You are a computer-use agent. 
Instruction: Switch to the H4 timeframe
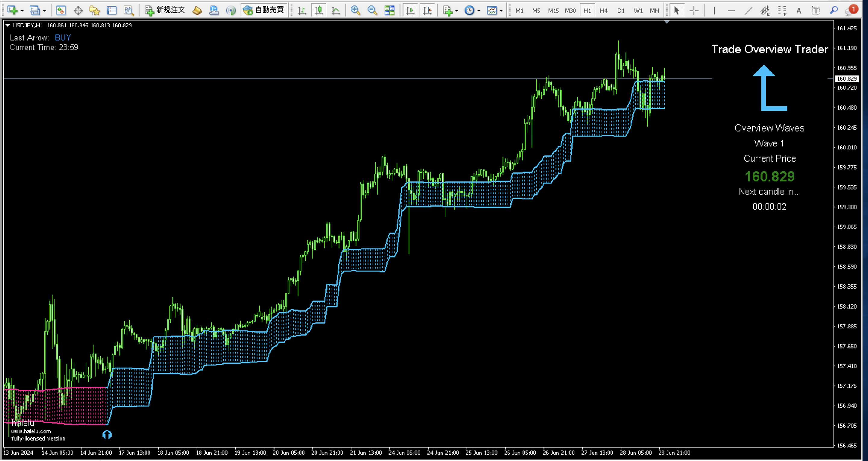(603, 11)
